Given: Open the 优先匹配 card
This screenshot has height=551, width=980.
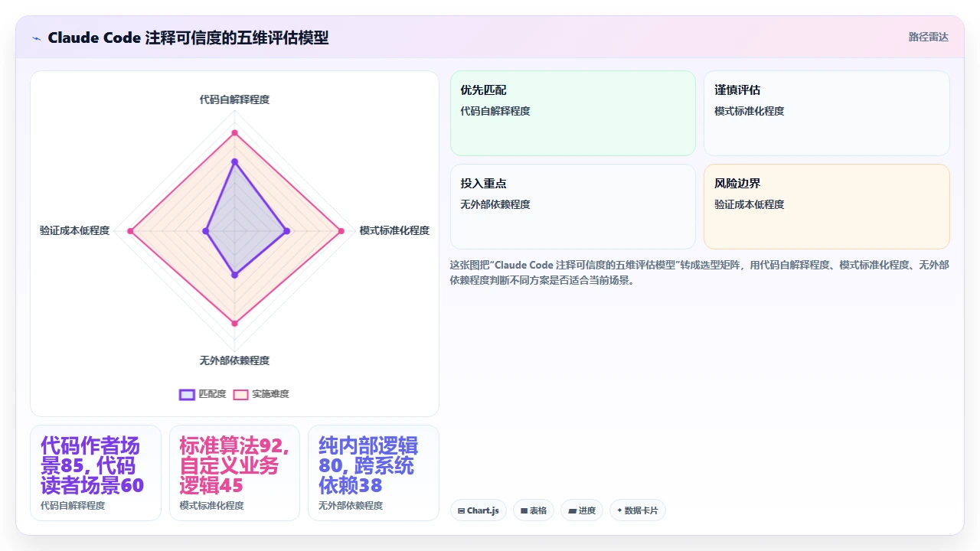Looking at the screenshot, I should coord(573,113).
